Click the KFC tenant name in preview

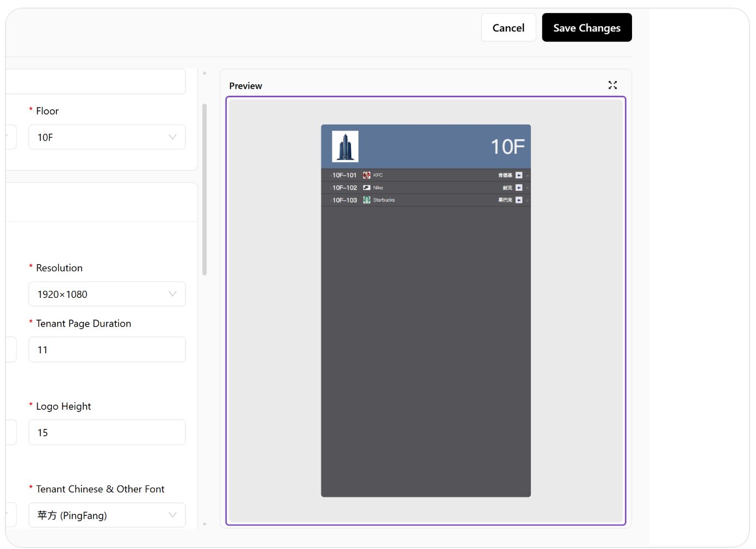click(x=378, y=175)
